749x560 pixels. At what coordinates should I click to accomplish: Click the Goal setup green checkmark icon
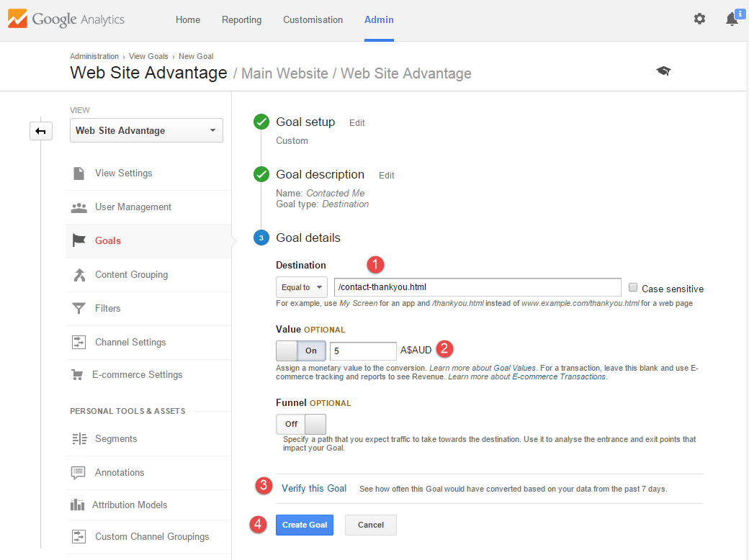click(261, 122)
